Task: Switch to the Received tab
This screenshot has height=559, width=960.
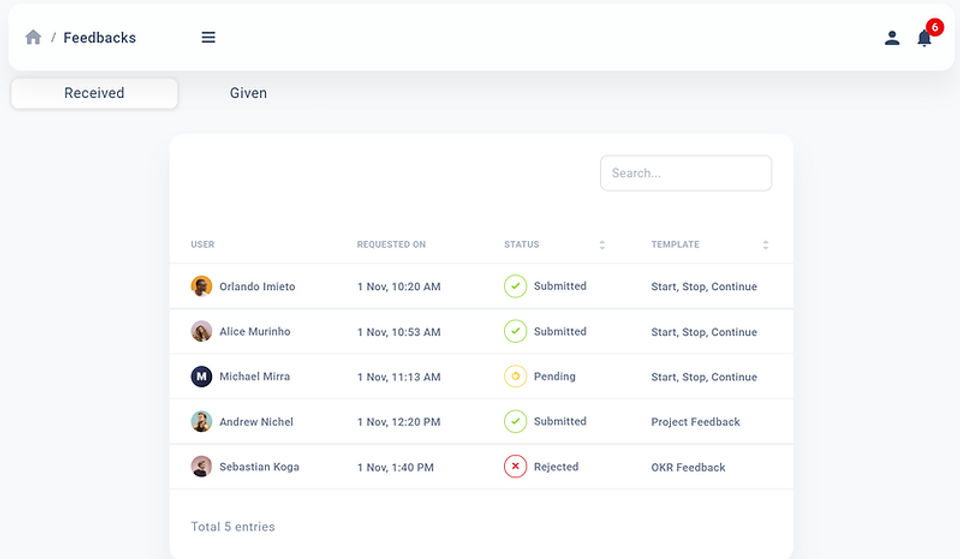Action: pyautogui.click(x=94, y=93)
